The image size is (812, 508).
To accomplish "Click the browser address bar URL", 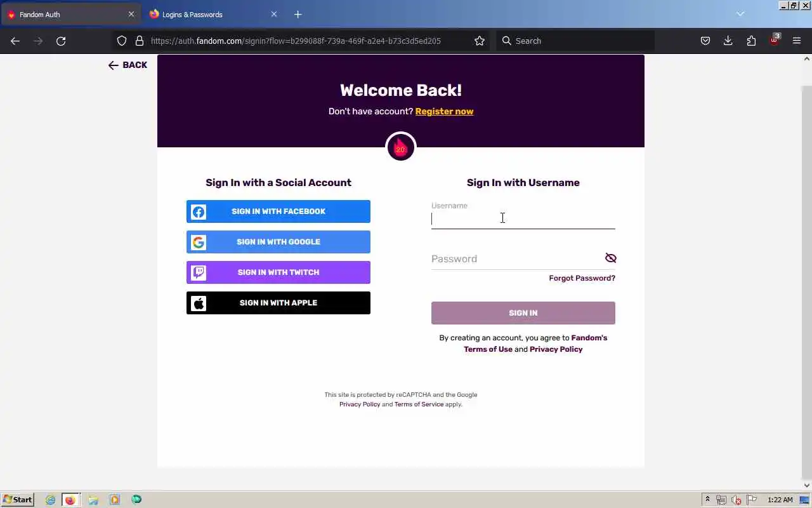I will (296, 41).
